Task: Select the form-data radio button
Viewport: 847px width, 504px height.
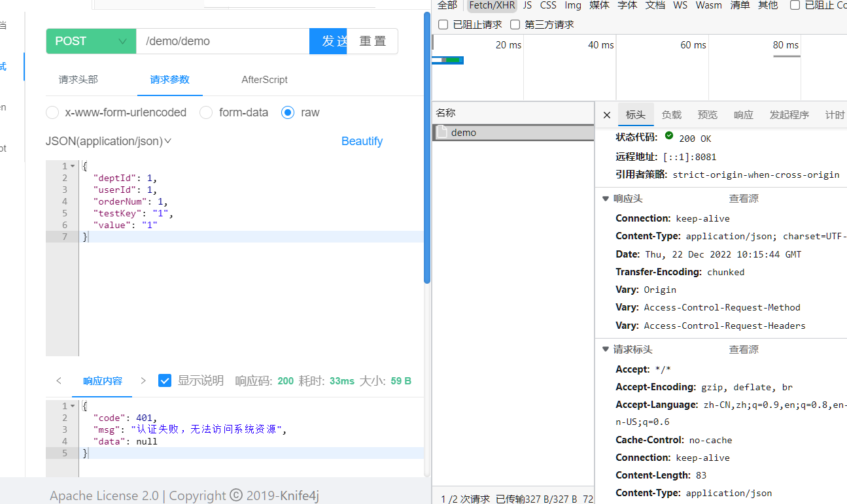Action: [206, 112]
